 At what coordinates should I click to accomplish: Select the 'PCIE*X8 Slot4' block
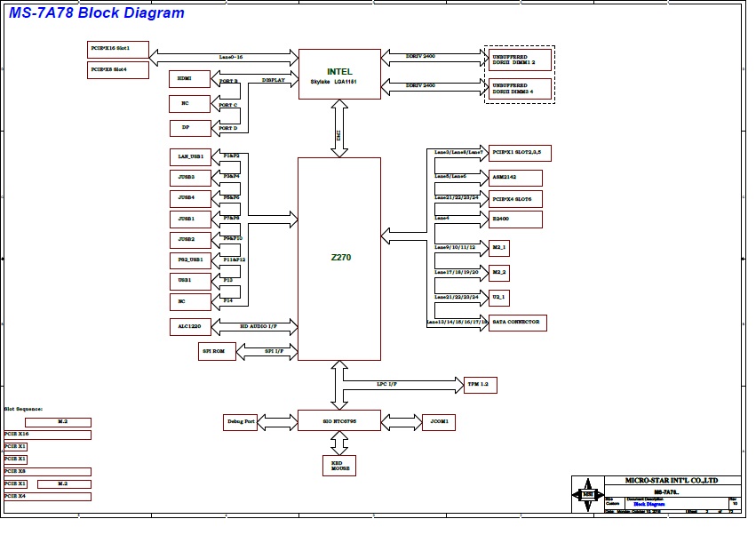[x=118, y=70]
